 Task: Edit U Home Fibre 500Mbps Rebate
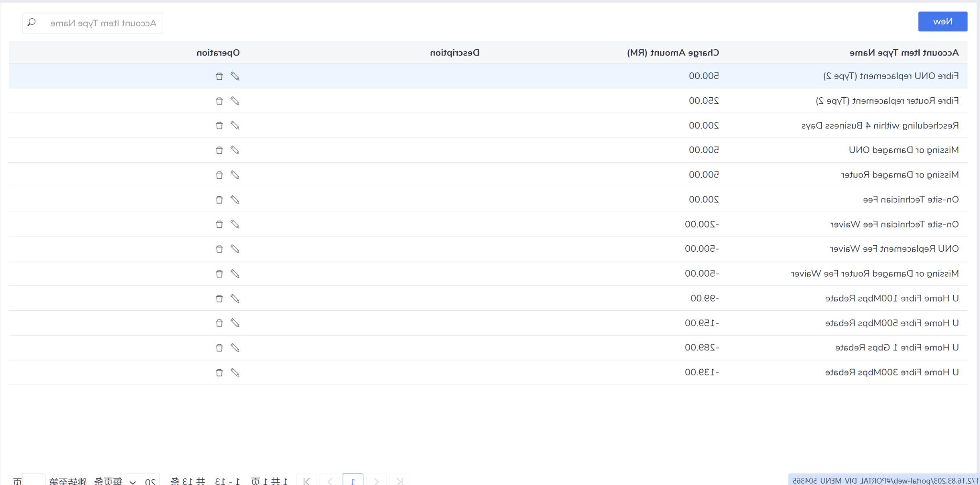click(235, 323)
